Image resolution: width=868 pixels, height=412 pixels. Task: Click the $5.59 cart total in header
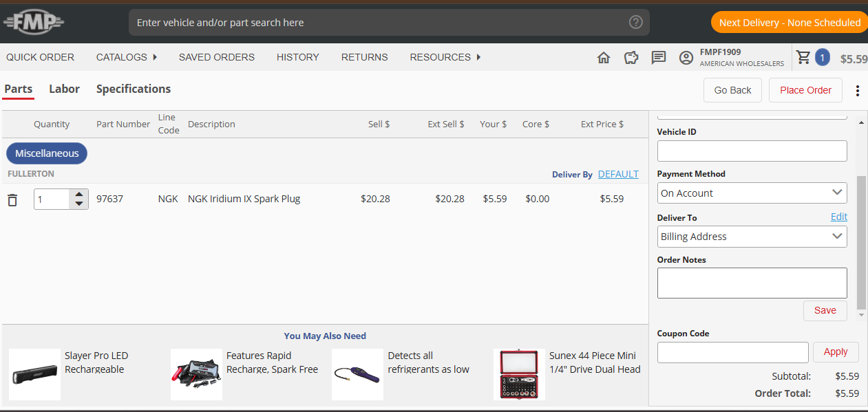click(854, 59)
